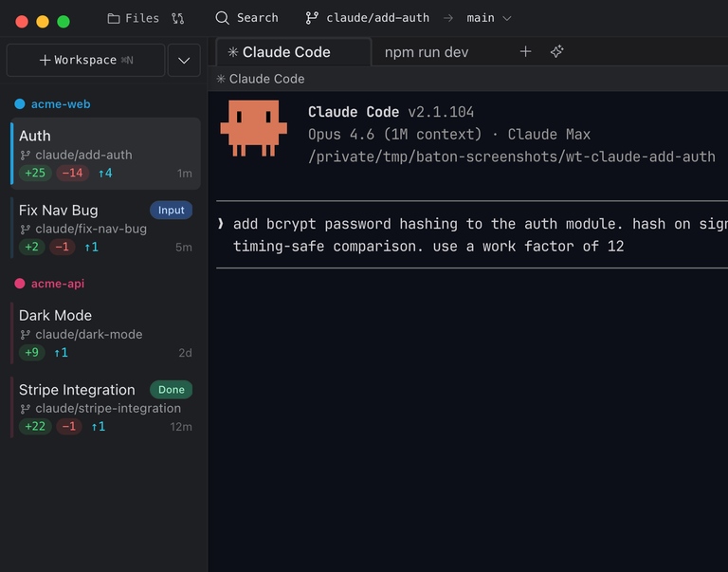Viewport: 728px width, 572px height.
Task: Click the Input status badge
Action: click(x=171, y=210)
